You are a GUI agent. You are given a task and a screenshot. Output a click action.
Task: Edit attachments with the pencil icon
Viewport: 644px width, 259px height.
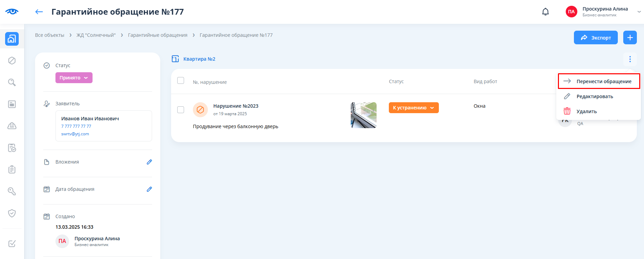pos(149,162)
